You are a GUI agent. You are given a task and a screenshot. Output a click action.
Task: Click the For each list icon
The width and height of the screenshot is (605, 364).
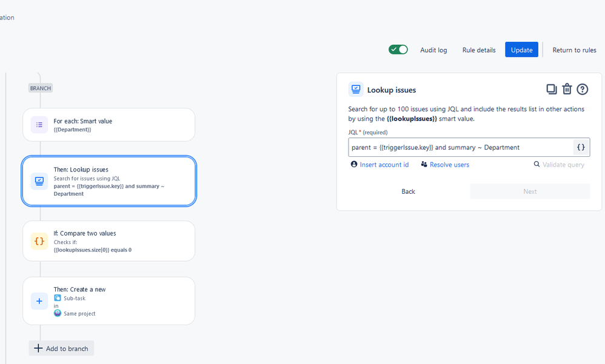pyautogui.click(x=39, y=125)
